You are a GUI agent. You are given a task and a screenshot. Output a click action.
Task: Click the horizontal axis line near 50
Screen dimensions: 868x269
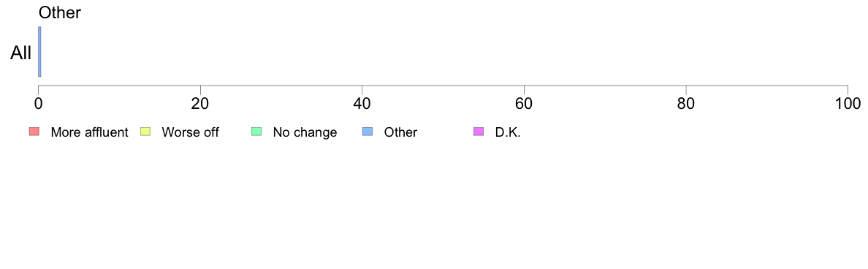click(443, 86)
